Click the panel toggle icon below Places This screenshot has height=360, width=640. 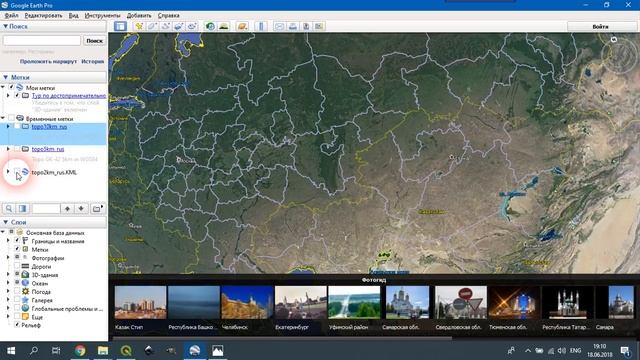(x=23, y=209)
